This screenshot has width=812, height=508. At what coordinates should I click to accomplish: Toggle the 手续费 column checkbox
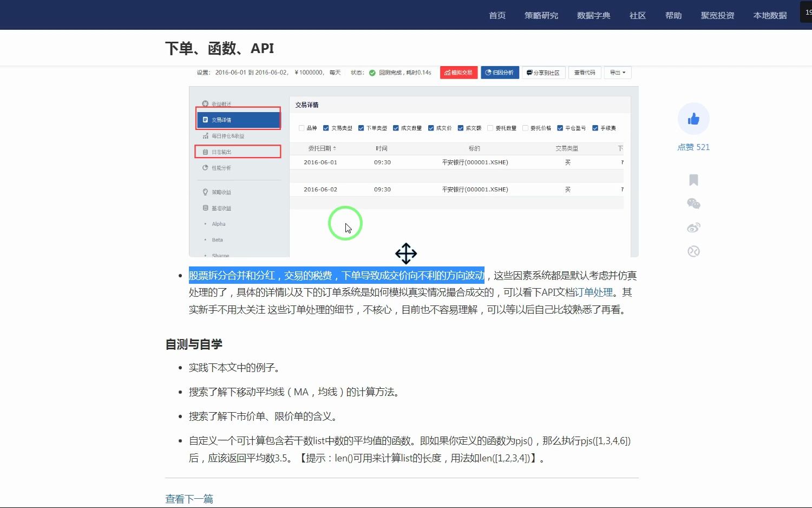595,128
